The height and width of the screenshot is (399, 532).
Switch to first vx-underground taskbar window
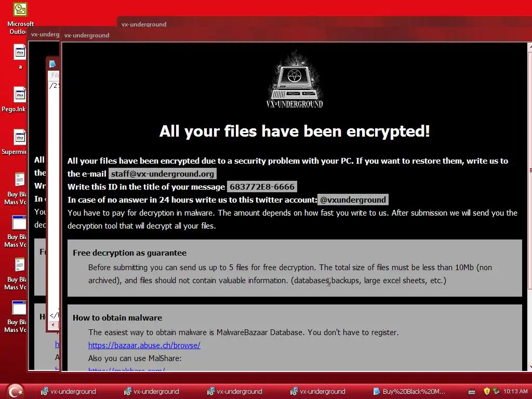click(x=69, y=391)
